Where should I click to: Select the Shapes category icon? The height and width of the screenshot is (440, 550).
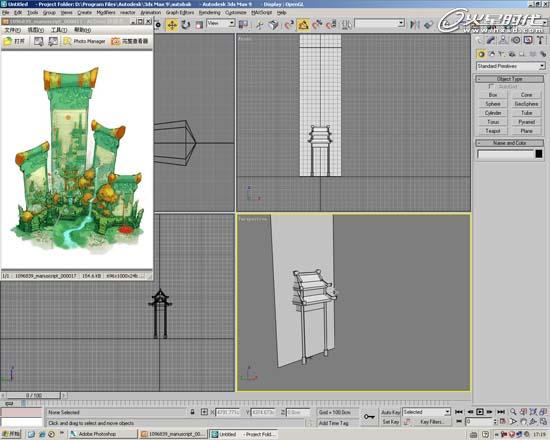click(x=491, y=54)
